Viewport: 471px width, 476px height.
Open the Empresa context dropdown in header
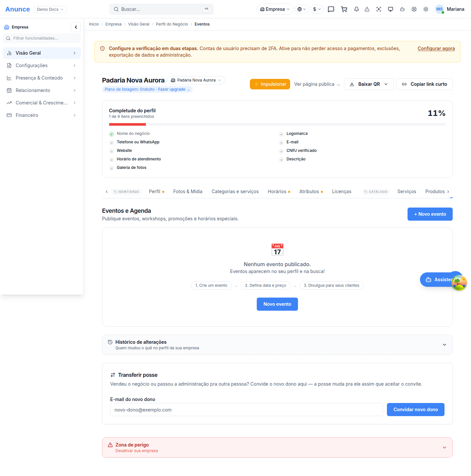pos(275,9)
